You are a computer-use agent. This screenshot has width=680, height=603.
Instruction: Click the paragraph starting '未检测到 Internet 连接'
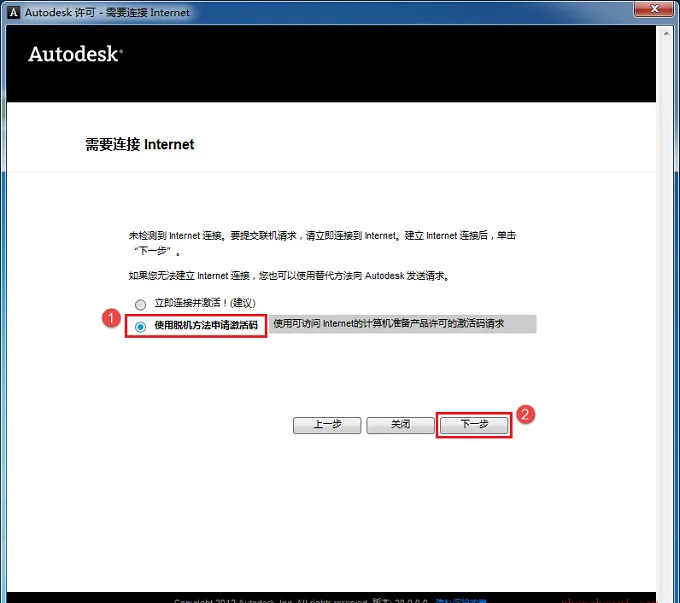click(322, 243)
